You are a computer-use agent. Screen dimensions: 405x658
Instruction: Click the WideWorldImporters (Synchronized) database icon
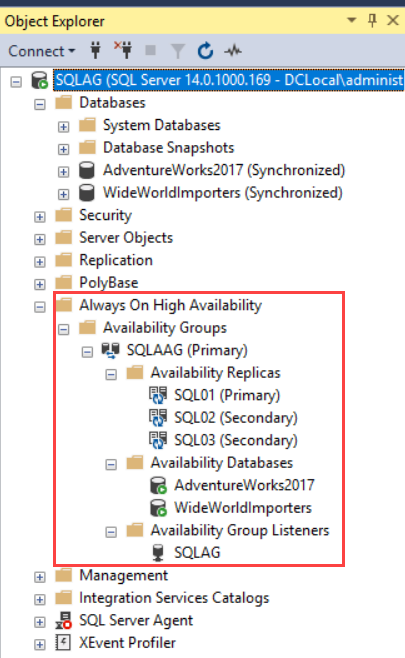[x=87, y=193]
